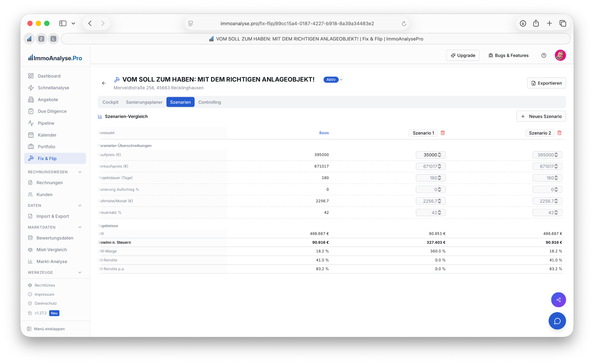This screenshot has width=594, height=364.
Task: Edit Szenario 2 Projektdauer field
Action: tap(547, 178)
